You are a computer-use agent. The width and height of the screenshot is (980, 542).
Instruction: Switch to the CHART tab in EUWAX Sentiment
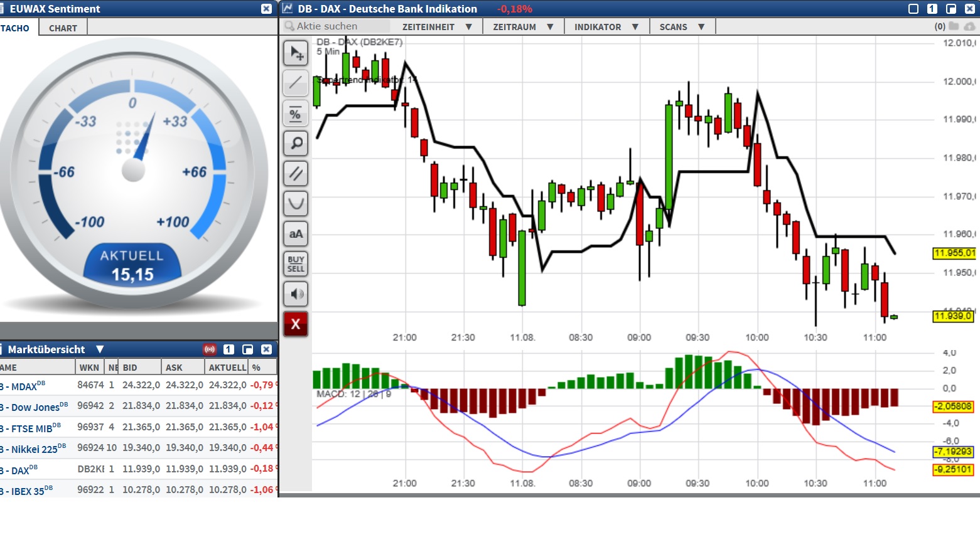[62, 28]
